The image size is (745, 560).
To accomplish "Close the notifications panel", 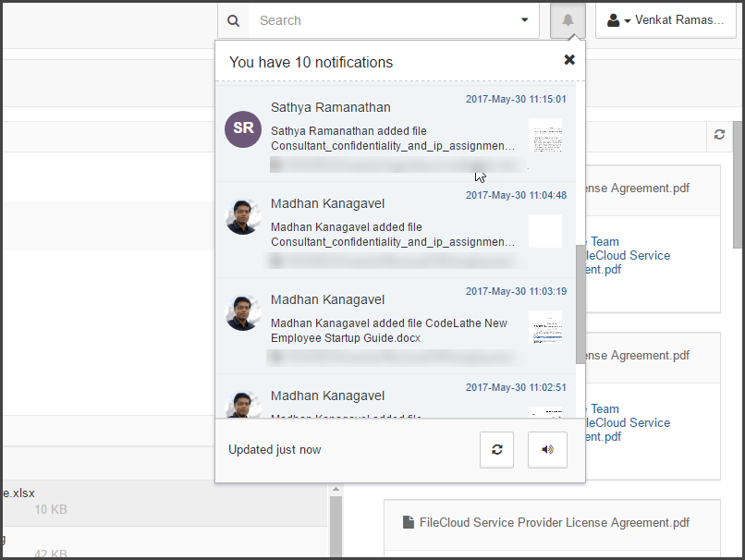I will [569, 60].
